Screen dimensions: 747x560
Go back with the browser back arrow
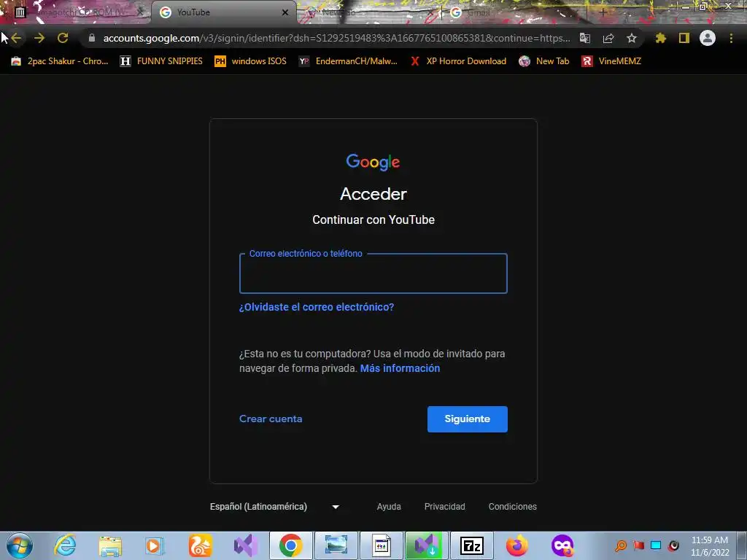(x=16, y=38)
